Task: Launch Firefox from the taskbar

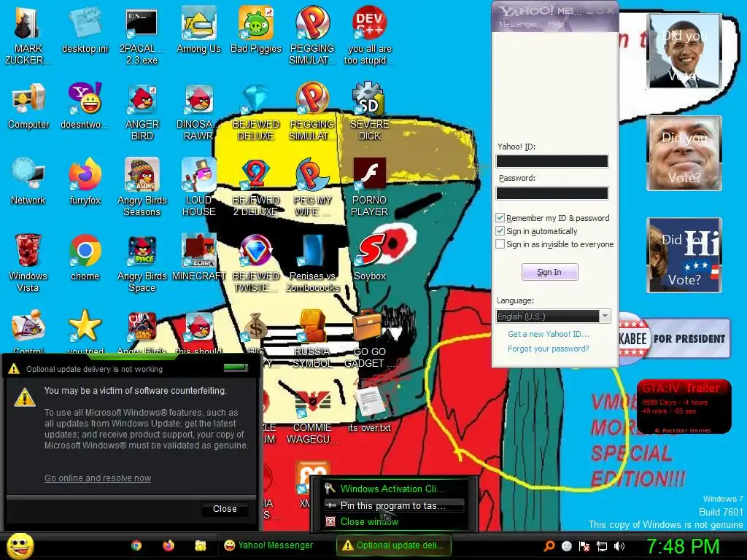Action: coord(169,545)
